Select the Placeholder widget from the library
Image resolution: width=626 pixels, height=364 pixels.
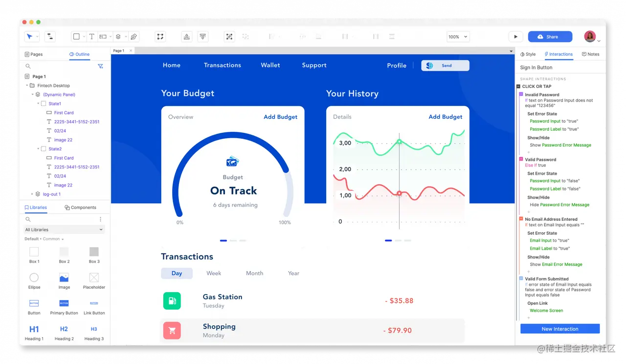pos(94,281)
